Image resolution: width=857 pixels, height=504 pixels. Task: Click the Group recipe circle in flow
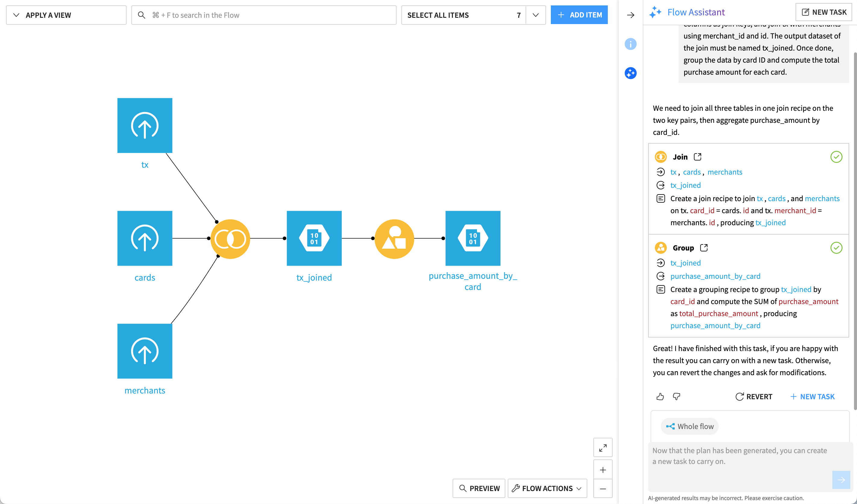coord(394,238)
